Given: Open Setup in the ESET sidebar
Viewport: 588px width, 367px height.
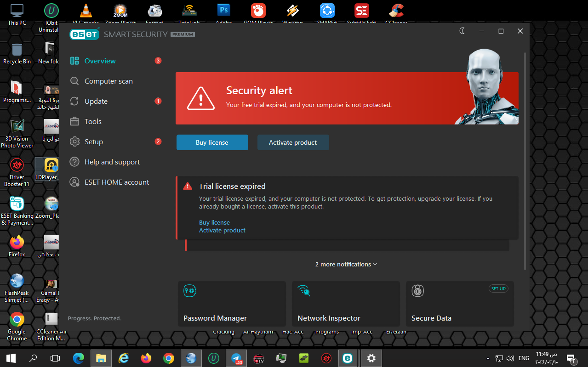Looking at the screenshot, I should (x=94, y=142).
